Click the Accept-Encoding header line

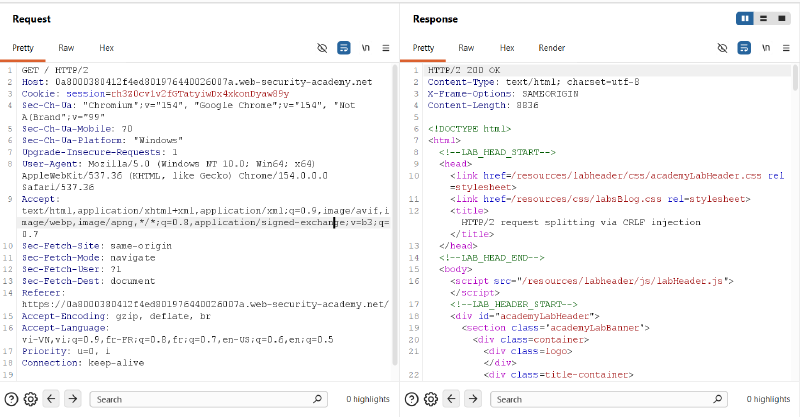point(116,316)
